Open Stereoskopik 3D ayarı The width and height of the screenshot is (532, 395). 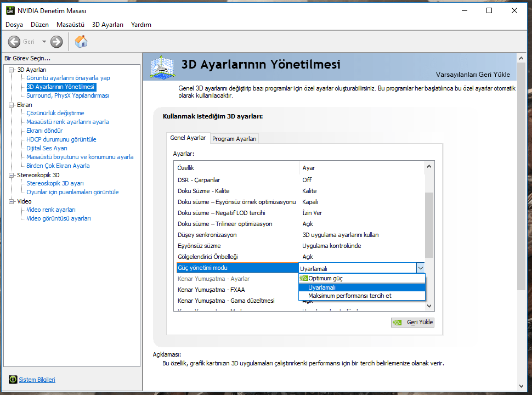tap(55, 183)
